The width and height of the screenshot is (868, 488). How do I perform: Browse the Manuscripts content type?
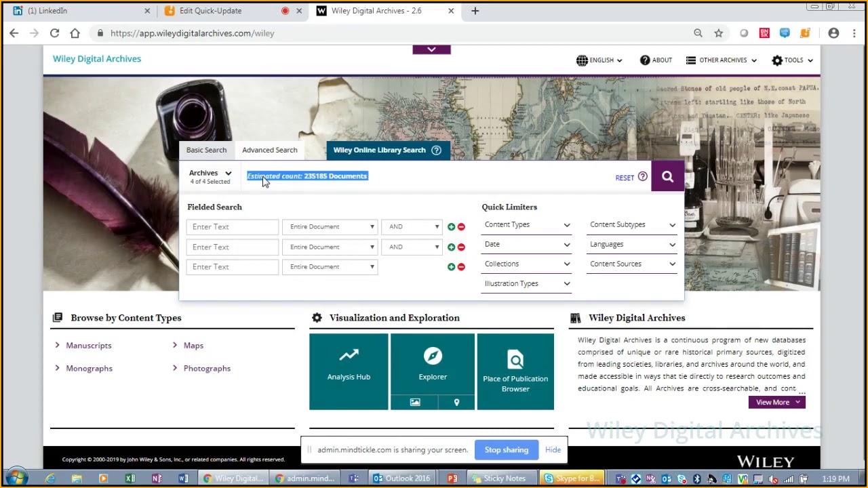point(89,346)
